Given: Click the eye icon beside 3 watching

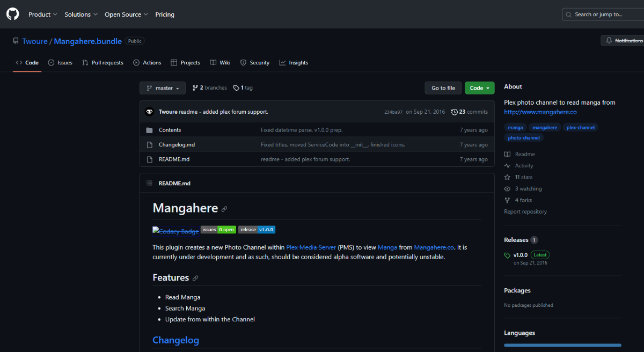Looking at the screenshot, I should [x=507, y=189].
